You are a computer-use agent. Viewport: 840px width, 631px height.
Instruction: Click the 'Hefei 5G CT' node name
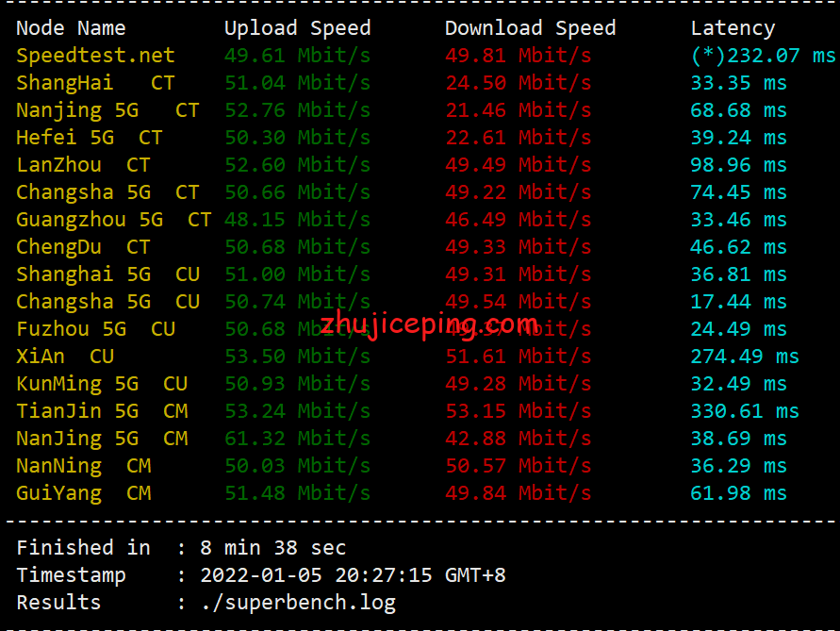[90, 138]
